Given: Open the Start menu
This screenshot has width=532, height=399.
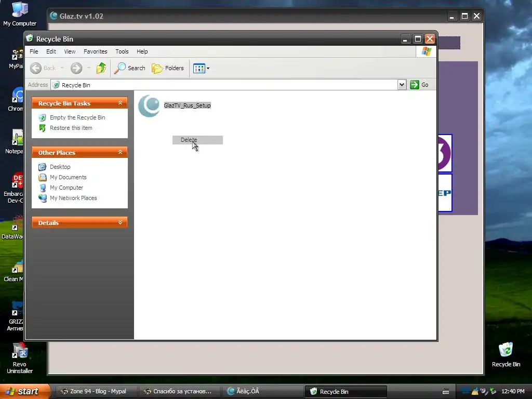Looking at the screenshot, I should 24,391.
